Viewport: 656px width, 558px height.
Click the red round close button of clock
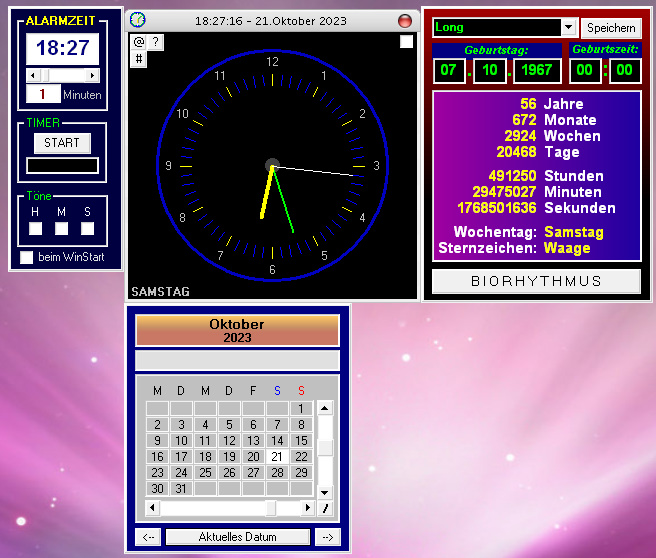tap(405, 20)
